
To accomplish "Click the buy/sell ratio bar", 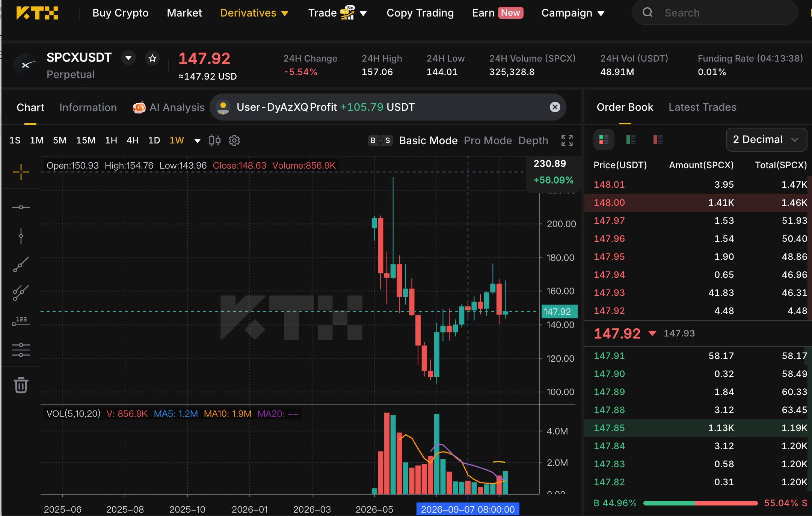I will point(700,503).
